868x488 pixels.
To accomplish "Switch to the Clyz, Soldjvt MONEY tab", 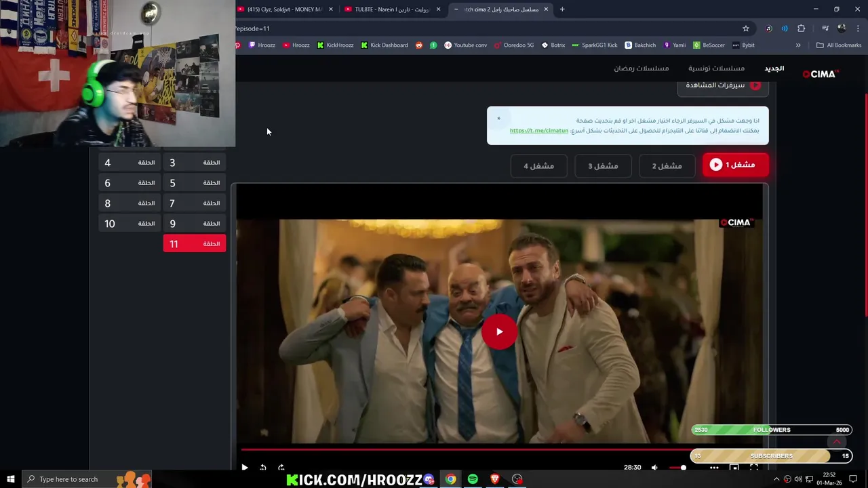I will click(x=285, y=9).
